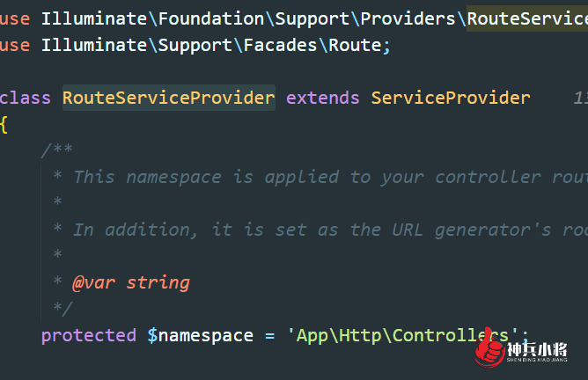Click Facades in the second use statement

pos(280,45)
